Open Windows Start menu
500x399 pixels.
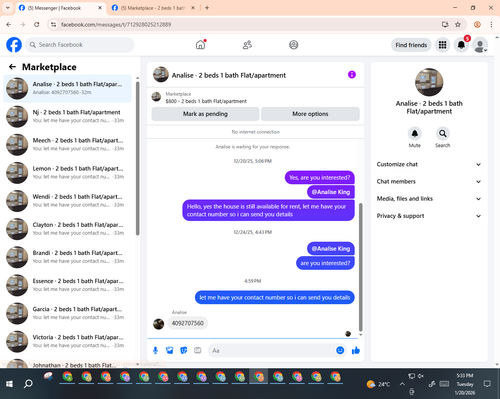(9, 384)
